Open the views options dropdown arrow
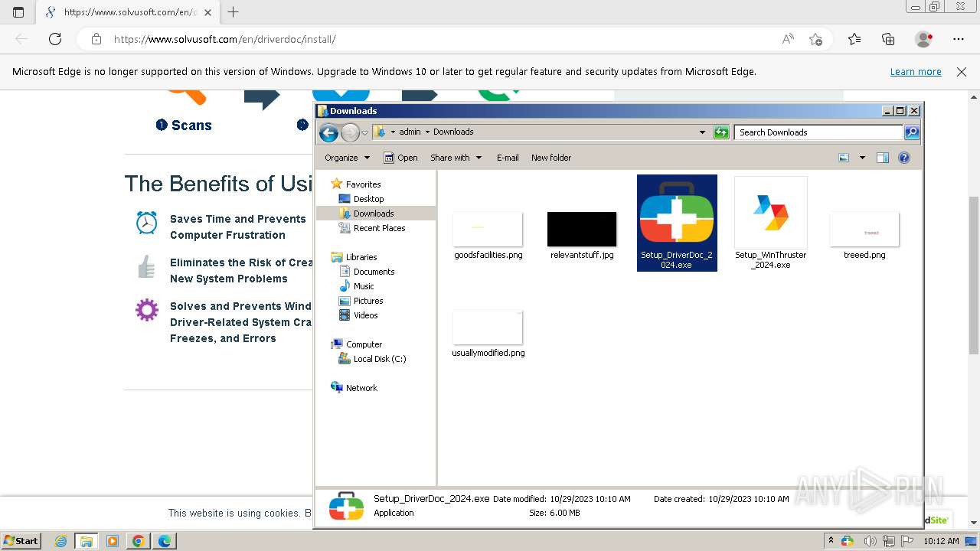Image resolution: width=980 pixels, height=551 pixels. pyautogui.click(x=862, y=158)
